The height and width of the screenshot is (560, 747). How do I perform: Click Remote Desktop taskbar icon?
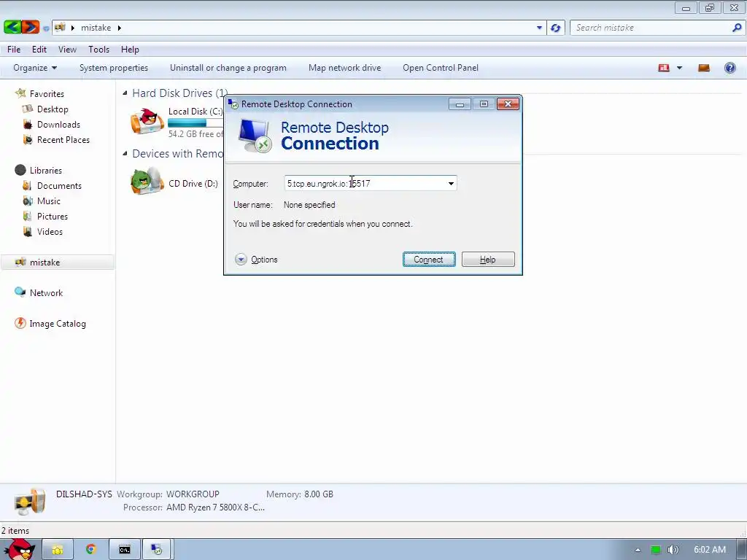click(x=157, y=550)
